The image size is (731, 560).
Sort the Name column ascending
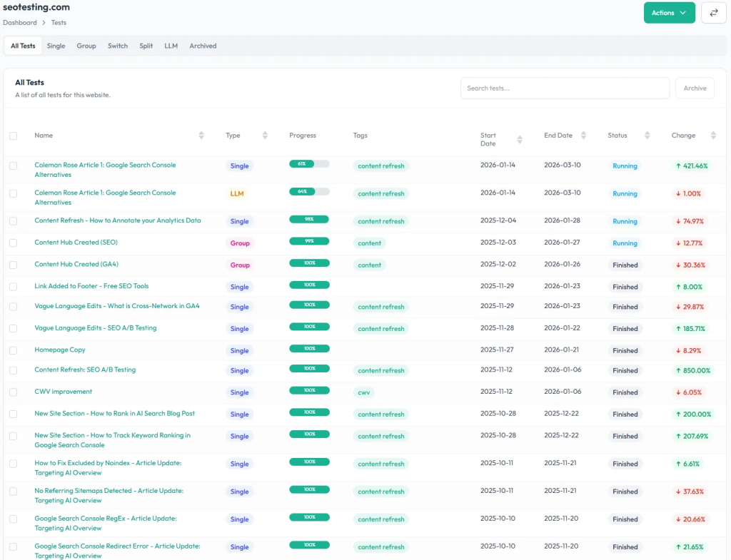tap(201, 135)
